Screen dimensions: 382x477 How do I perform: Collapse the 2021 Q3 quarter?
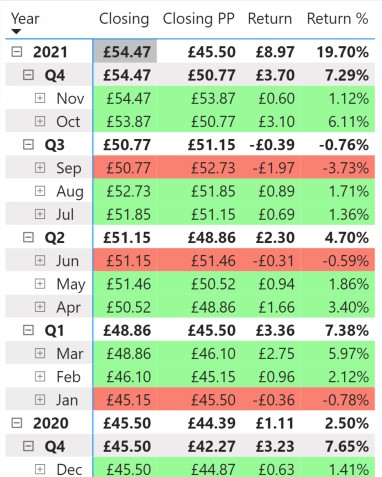tap(28, 145)
